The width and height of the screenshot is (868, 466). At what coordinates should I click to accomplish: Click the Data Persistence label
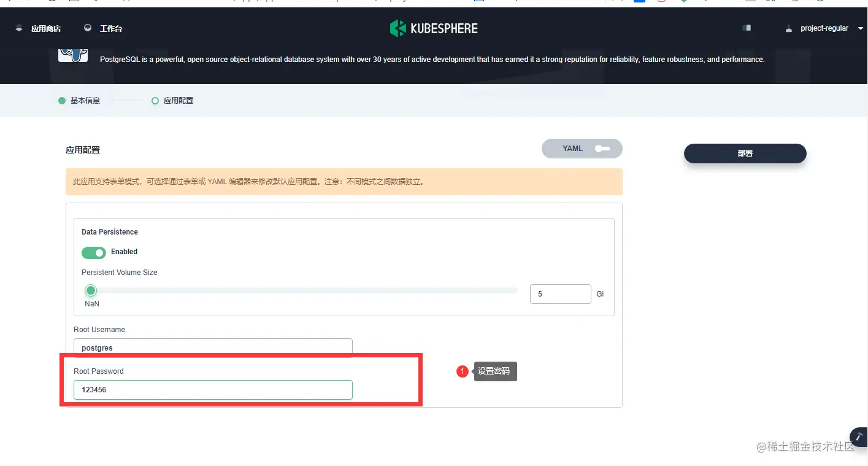[x=110, y=232]
